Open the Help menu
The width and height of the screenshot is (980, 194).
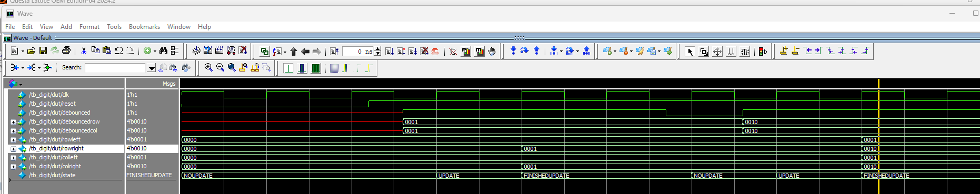point(204,27)
